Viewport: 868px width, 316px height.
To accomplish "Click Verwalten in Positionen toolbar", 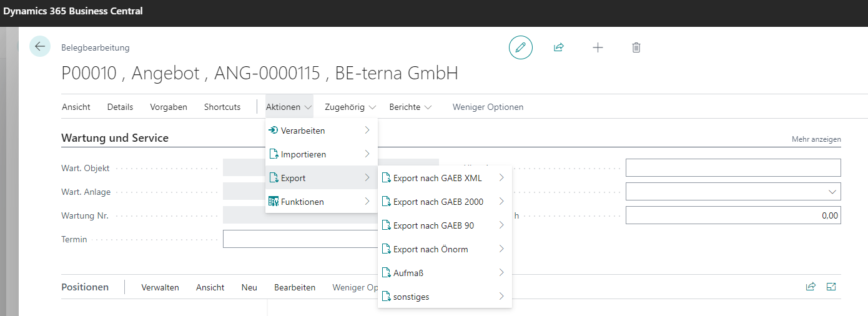I will pos(160,287).
